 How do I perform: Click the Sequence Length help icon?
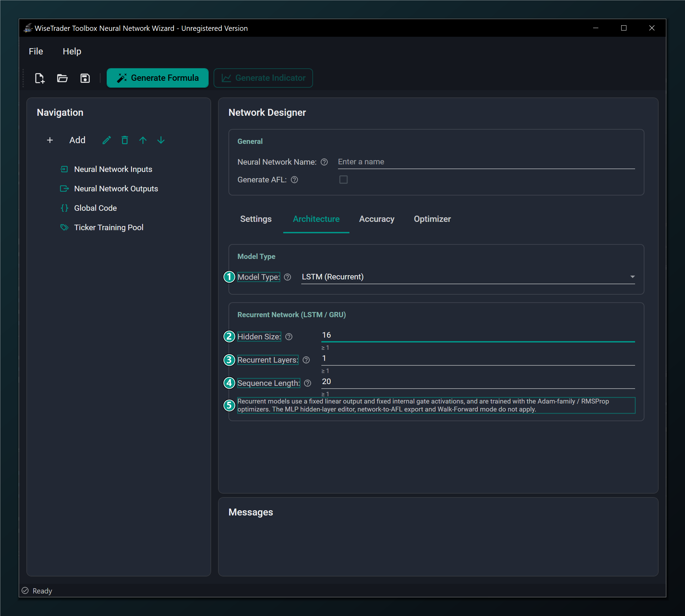click(x=307, y=383)
